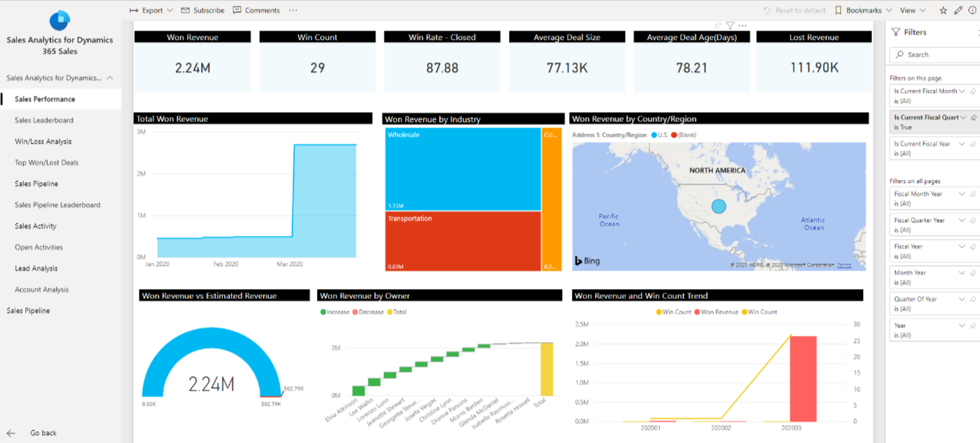980x443 pixels.
Task: Collapse the Sales Analytics for Dynamics section
Action: [x=110, y=78]
